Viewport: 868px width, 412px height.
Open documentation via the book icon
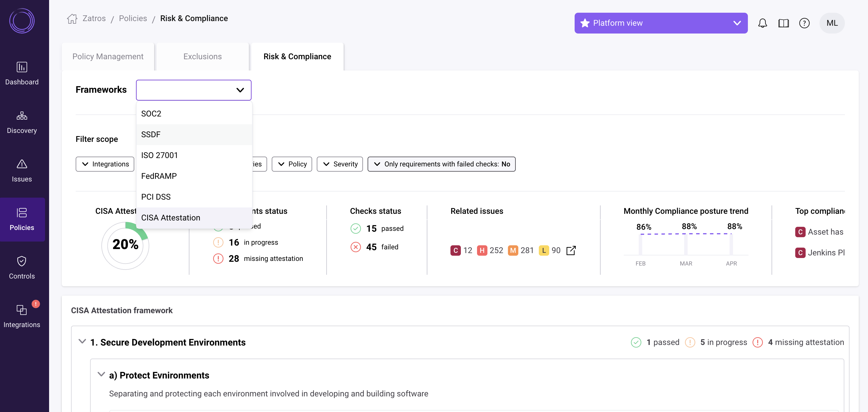pos(783,23)
